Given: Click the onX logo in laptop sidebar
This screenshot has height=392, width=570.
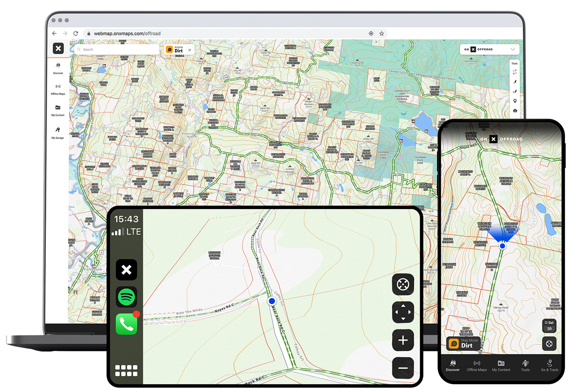Looking at the screenshot, I should 58,49.
